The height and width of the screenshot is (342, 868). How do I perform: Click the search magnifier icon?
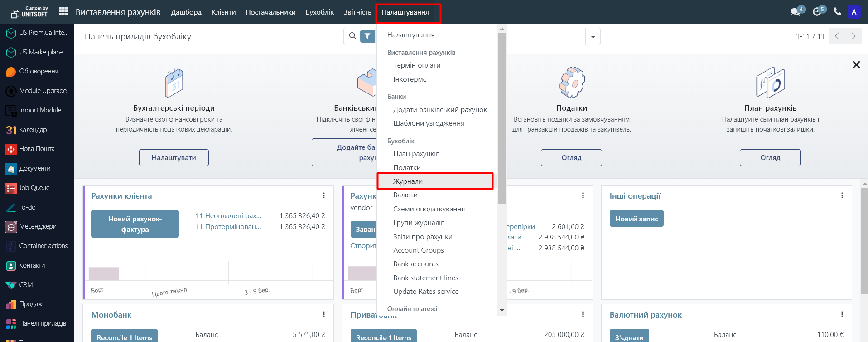(352, 36)
